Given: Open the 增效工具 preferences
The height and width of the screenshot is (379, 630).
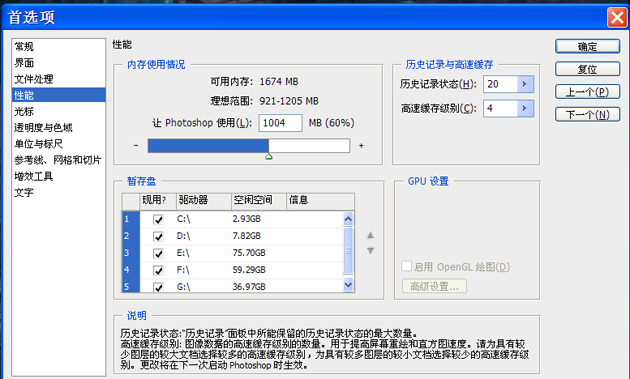Looking at the screenshot, I should click(x=34, y=176).
